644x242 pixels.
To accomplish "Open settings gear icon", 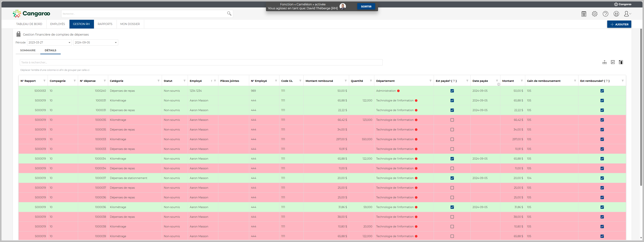I will [x=595, y=14].
